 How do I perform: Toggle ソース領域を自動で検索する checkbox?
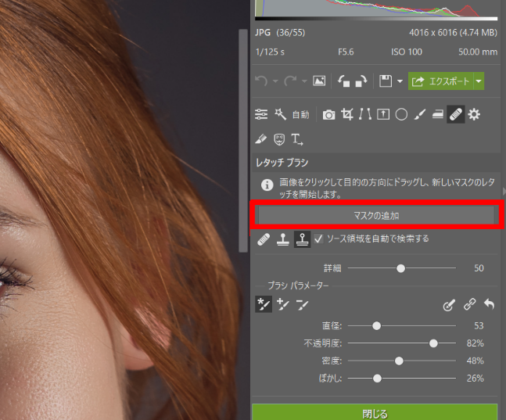point(318,239)
